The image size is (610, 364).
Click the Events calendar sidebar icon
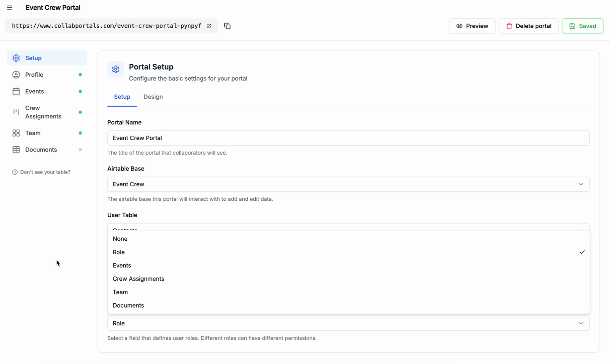click(x=16, y=91)
